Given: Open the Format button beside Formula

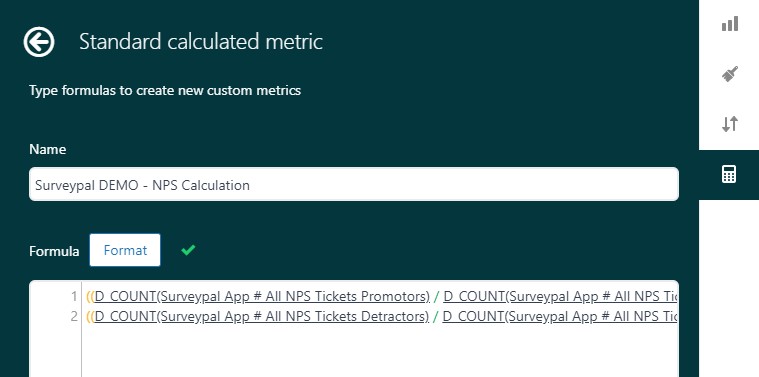Looking at the screenshot, I should coord(125,250).
